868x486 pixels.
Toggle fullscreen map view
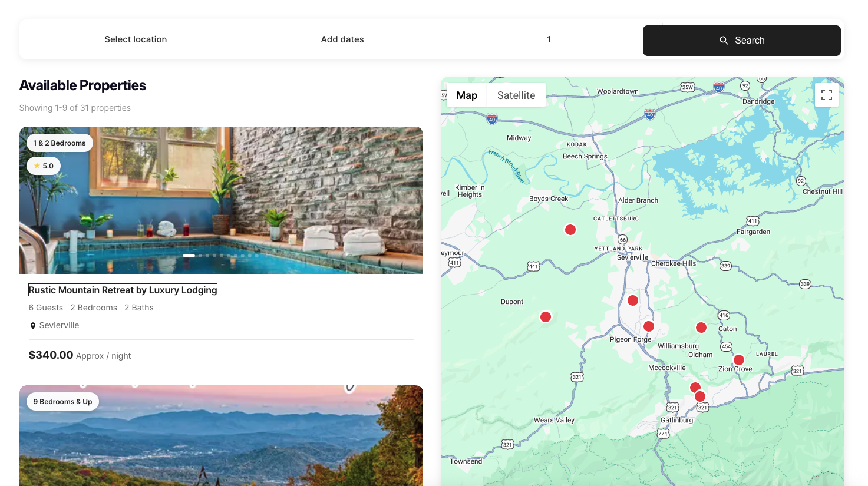click(826, 95)
